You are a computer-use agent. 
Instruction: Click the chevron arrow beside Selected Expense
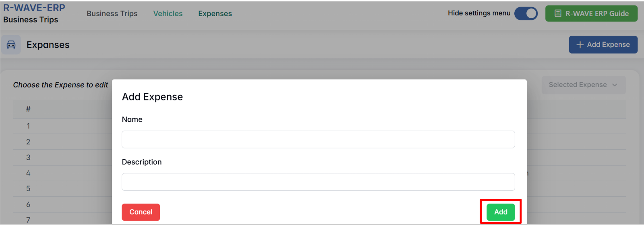[615, 85]
